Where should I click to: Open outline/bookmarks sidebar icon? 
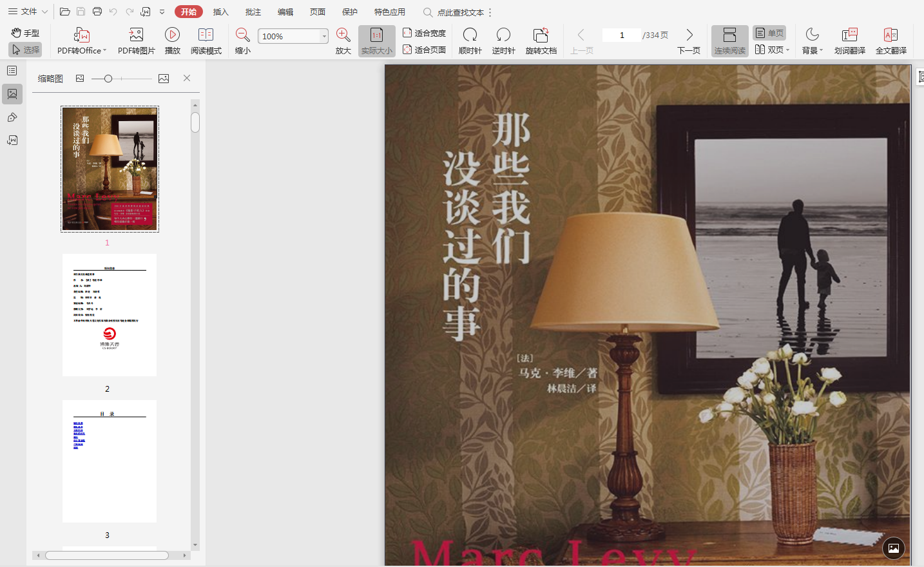[12, 70]
